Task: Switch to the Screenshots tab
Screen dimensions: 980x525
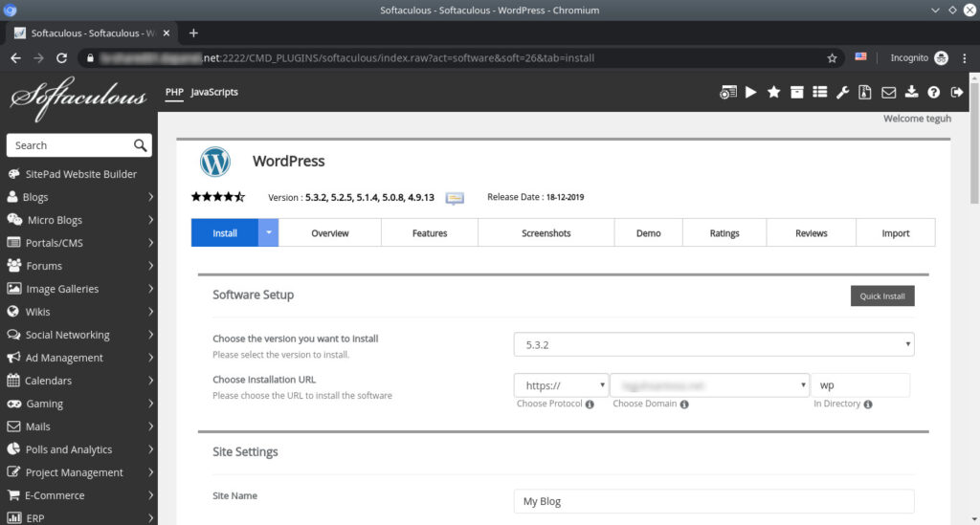Action: [546, 232]
